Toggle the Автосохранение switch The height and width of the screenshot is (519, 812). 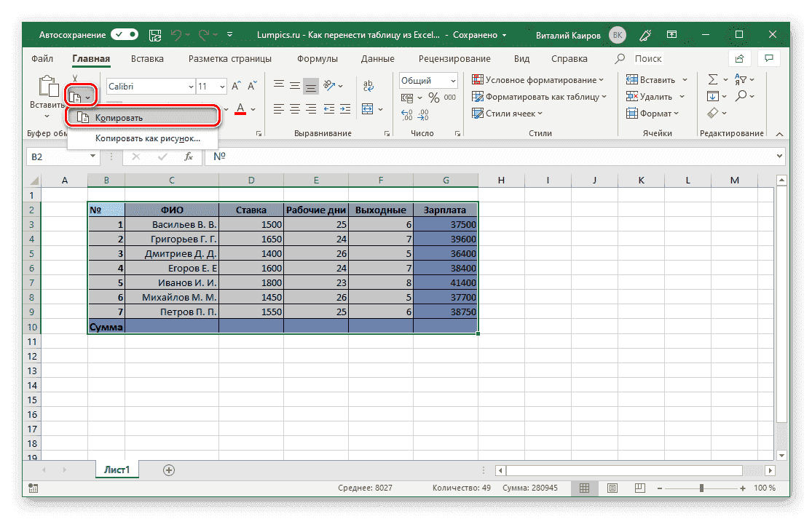[123, 34]
